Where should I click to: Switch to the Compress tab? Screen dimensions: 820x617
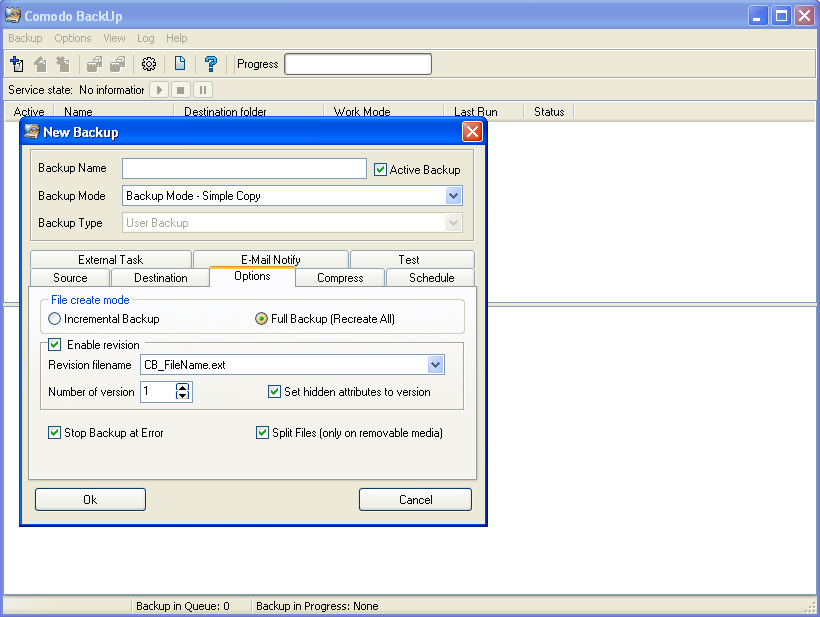[x=340, y=278]
